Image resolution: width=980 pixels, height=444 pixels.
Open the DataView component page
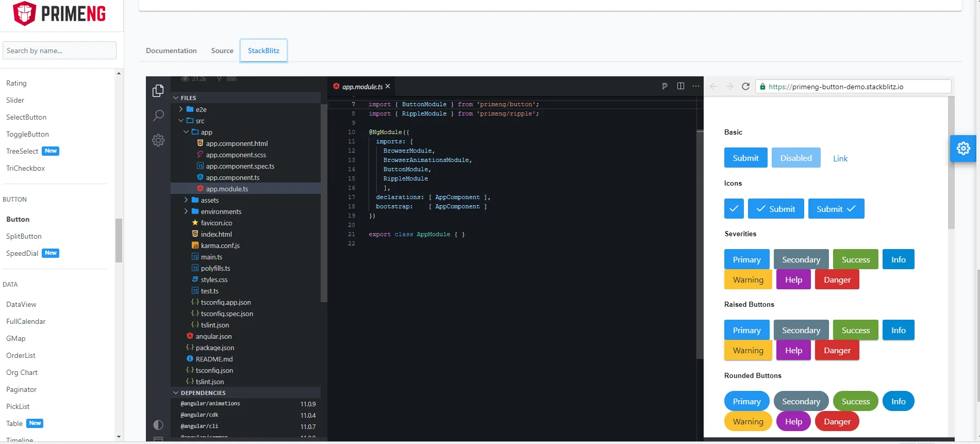(21, 304)
